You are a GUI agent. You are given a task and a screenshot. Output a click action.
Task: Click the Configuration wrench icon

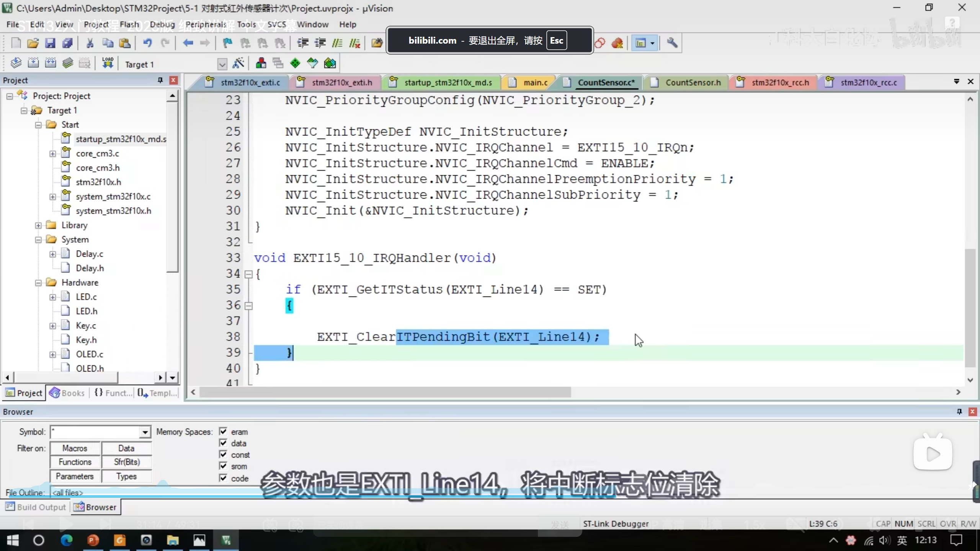pyautogui.click(x=672, y=43)
